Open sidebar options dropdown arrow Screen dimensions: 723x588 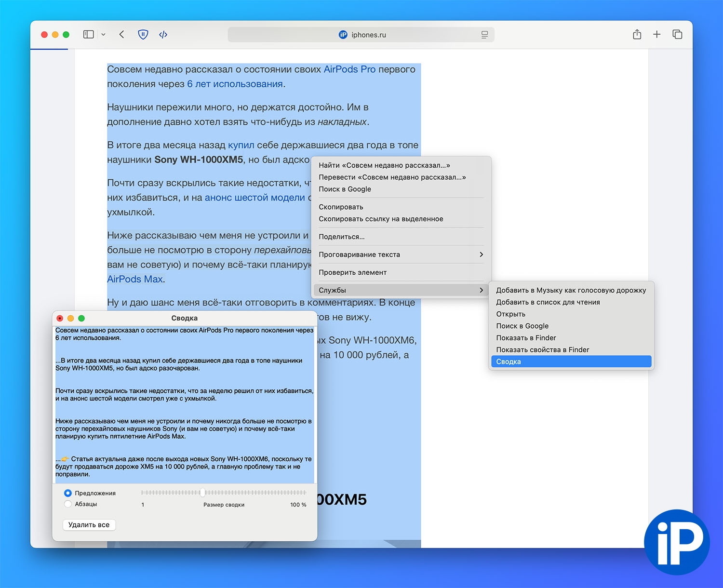[x=103, y=35]
